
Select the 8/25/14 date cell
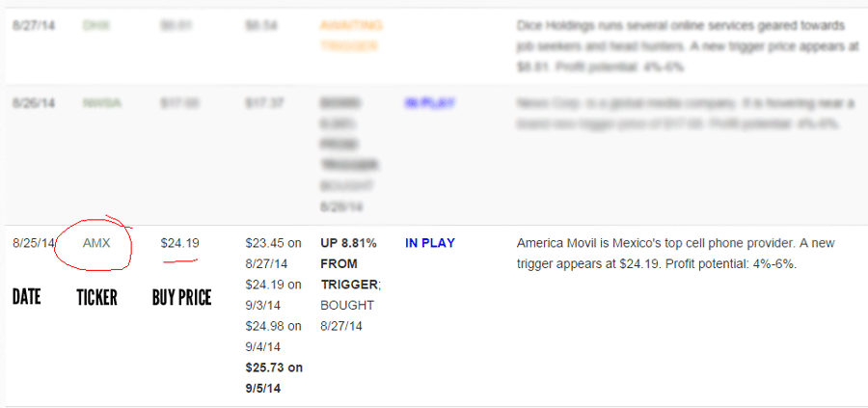pos(33,243)
